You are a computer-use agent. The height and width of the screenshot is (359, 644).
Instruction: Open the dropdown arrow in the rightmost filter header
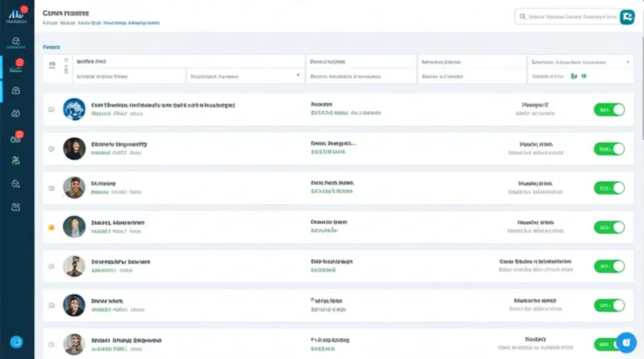pos(628,62)
